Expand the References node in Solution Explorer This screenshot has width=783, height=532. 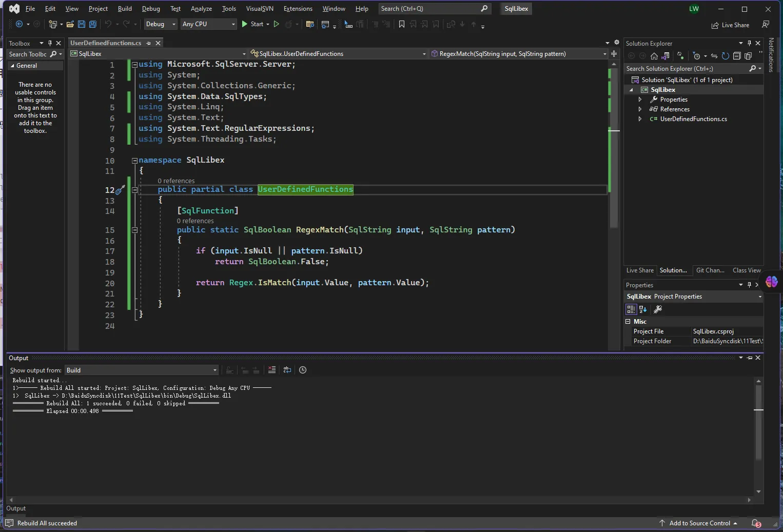[x=640, y=109]
